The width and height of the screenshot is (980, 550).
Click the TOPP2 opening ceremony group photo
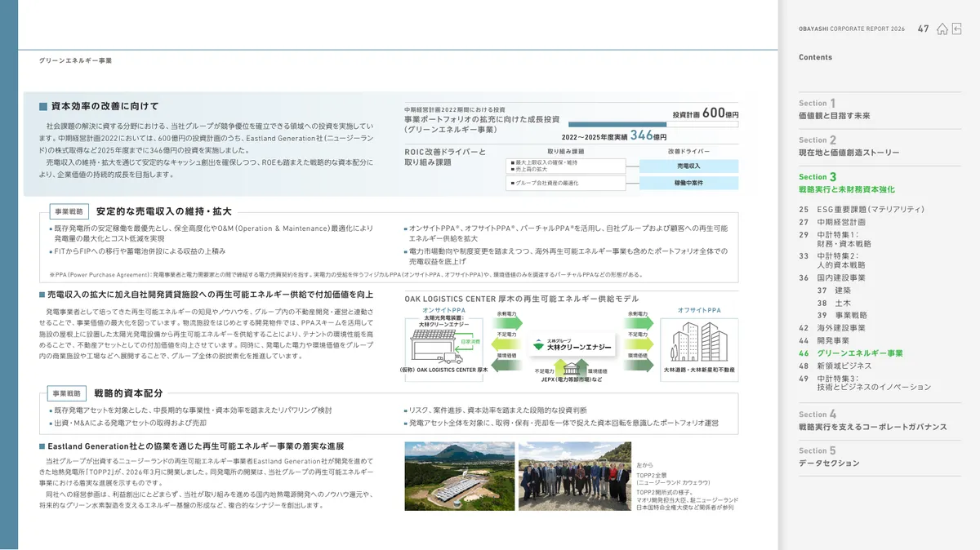574,477
